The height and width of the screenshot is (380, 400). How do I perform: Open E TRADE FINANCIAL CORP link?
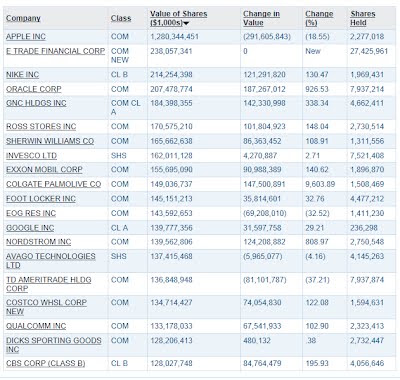click(55, 51)
